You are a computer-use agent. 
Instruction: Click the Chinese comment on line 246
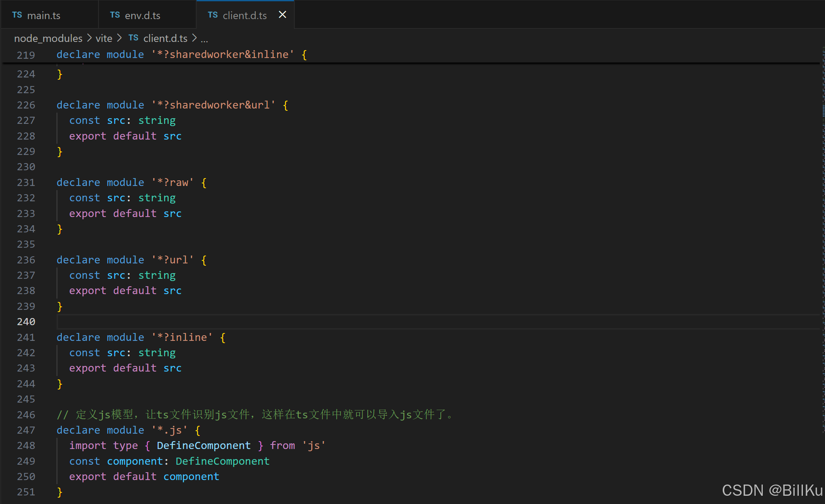pos(255,414)
